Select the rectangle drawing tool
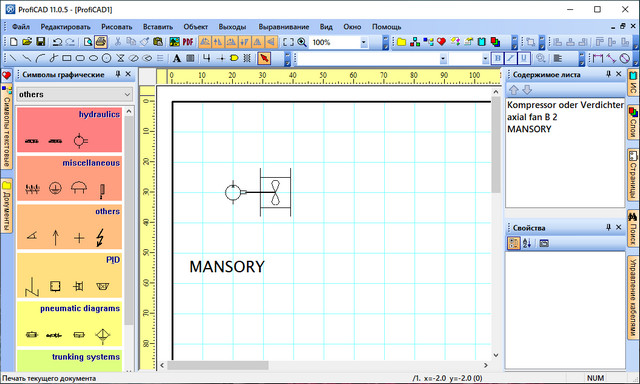This screenshot has height=384, width=640. (67, 58)
